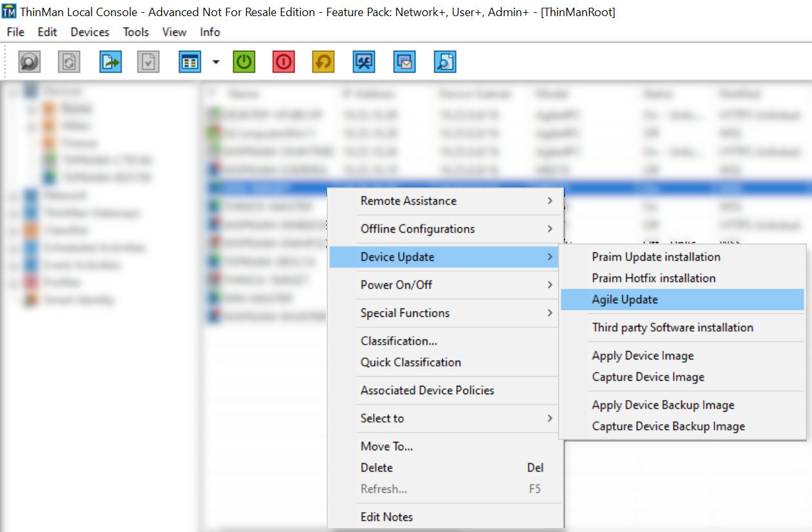Viewport: 812px width, 532px height.
Task: Click the blue colored table view icon
Action: click(x=190, y=62)
